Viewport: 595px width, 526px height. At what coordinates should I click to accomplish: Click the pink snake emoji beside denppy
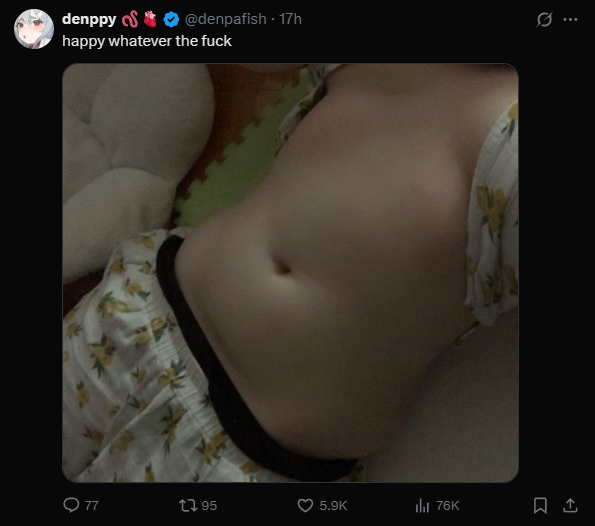130,19
